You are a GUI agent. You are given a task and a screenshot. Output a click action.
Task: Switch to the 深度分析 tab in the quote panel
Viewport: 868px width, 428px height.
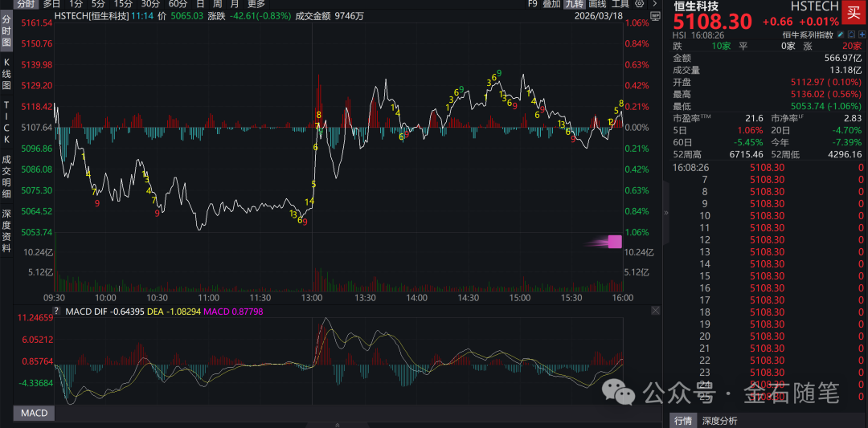[720, 421]
